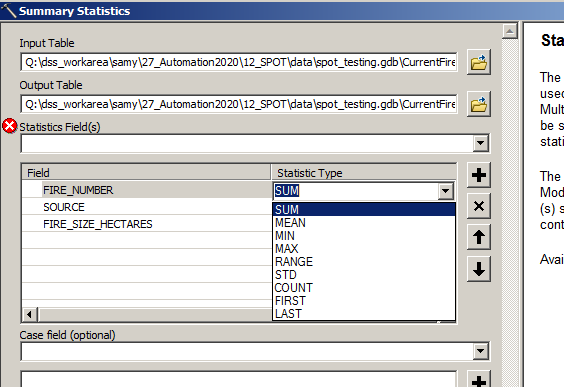
Task: Choose COUNT from the statistic list
Action: click(364, 287)
